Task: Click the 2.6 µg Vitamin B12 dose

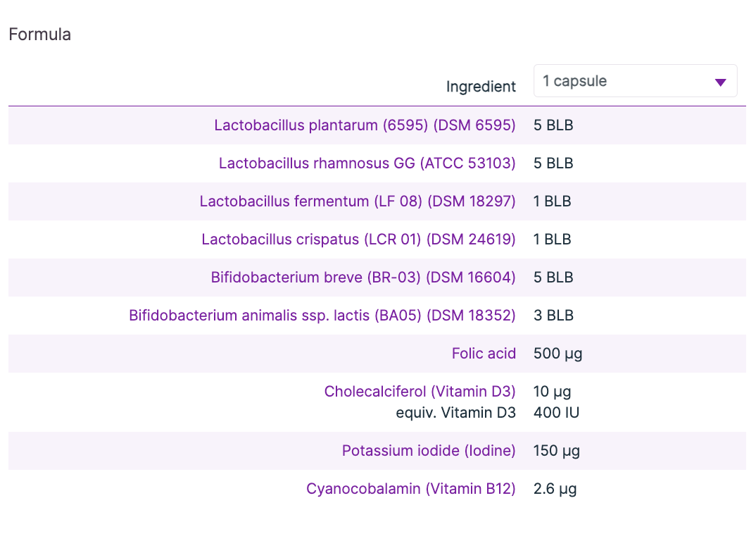Action: click(555, 489)
